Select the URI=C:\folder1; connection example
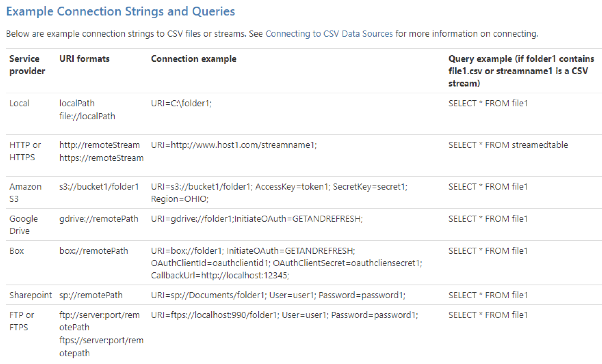The height and width of the screenshot is (364, 602). coord(181,103)
